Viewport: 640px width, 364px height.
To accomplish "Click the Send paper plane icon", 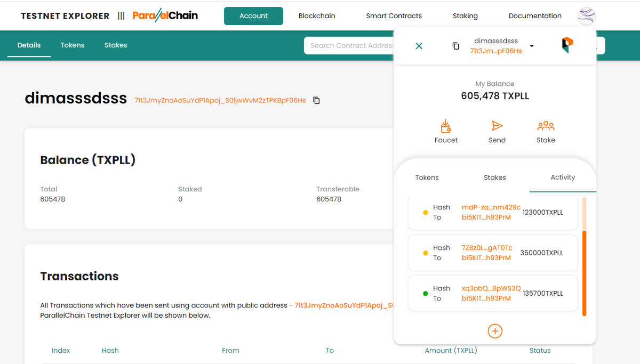I will (497, 126).
